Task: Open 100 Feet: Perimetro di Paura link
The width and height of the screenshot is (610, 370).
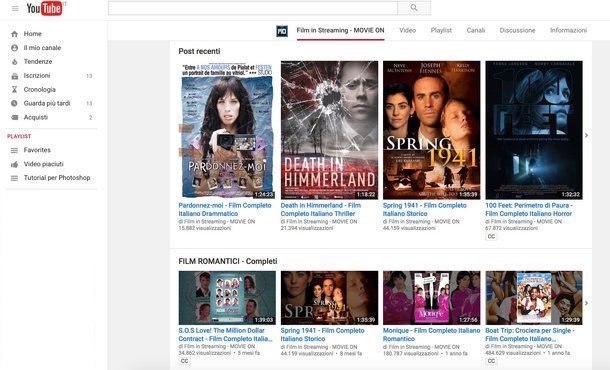Action: click(x=529, y=209)
